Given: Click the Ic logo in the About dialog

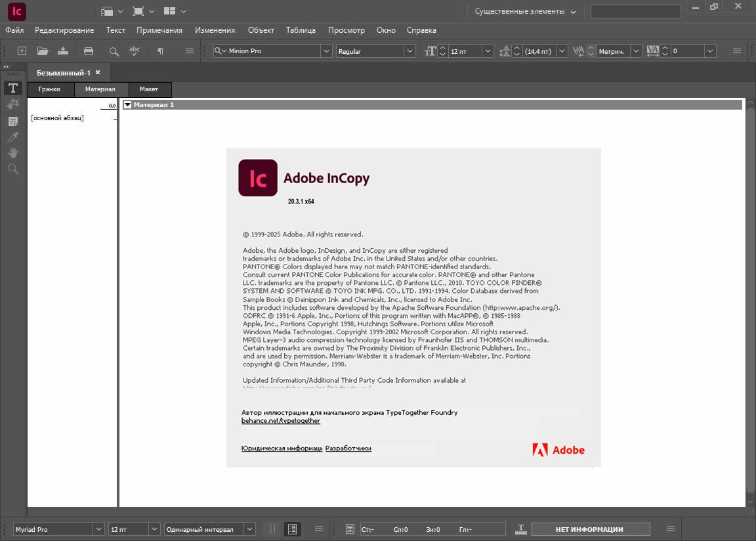Looking at the screenshot, I should [258, 178].
